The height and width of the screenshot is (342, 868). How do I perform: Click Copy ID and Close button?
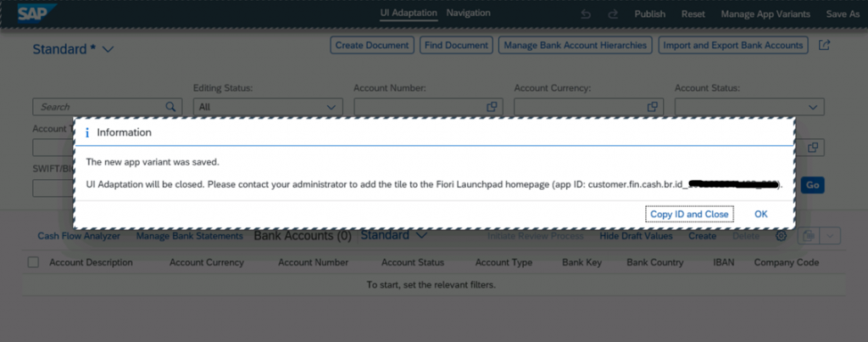pyautogui.click(x=689, y=214)
